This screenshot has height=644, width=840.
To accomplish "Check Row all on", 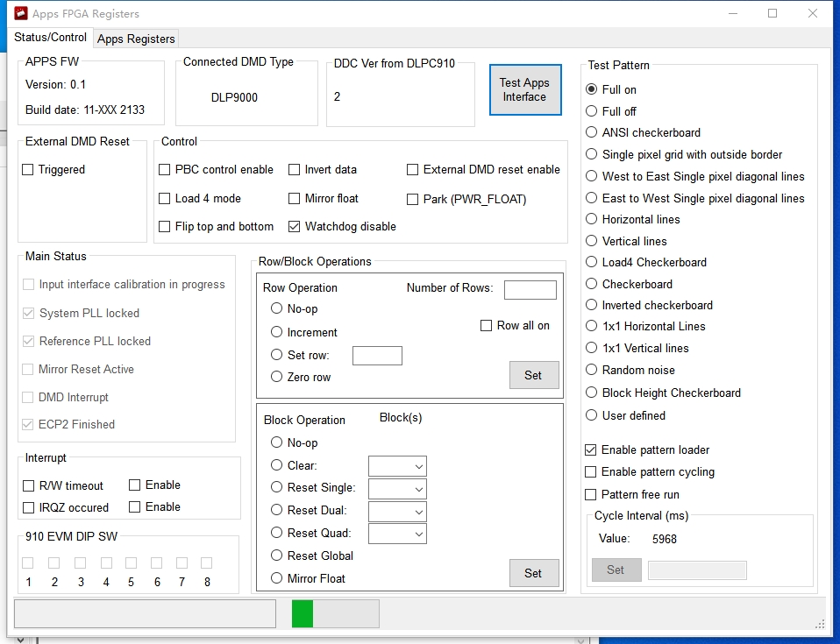I will click(x=486, y=325).
